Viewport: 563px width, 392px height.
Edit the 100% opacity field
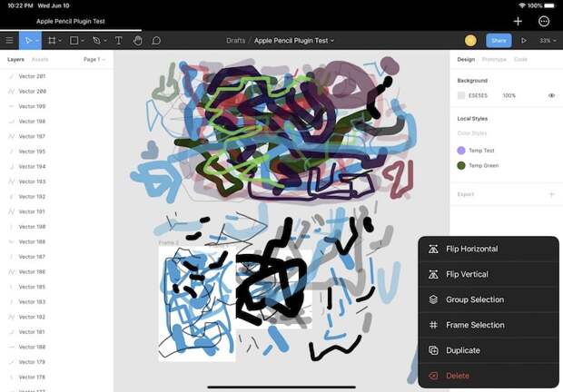click(x=509, y=95)
